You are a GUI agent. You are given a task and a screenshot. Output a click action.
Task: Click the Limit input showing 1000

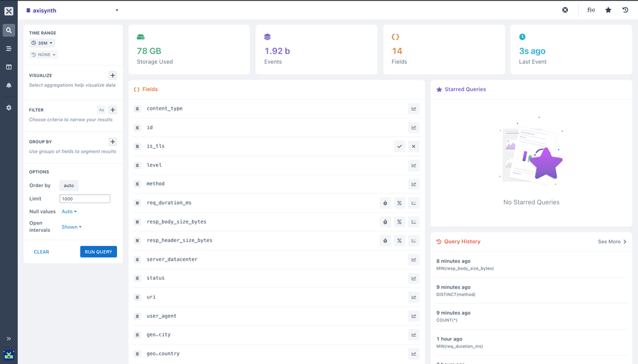(x=84, y=198)
